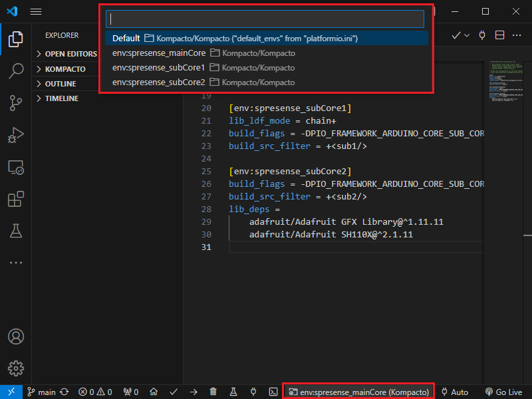
Task: Click env:spresense_mainCore (Kompacto) in status bar
Action: tap(358, 392)
